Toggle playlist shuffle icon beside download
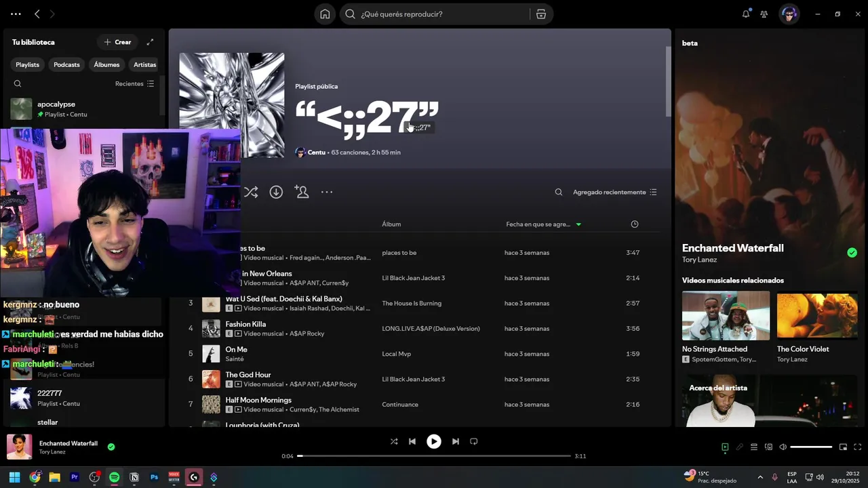 click(251, 192)
